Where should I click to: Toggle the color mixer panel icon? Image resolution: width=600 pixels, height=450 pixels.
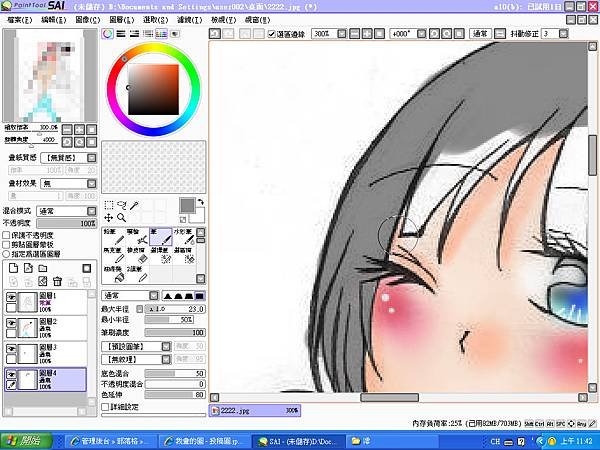[x=148, y=34]
